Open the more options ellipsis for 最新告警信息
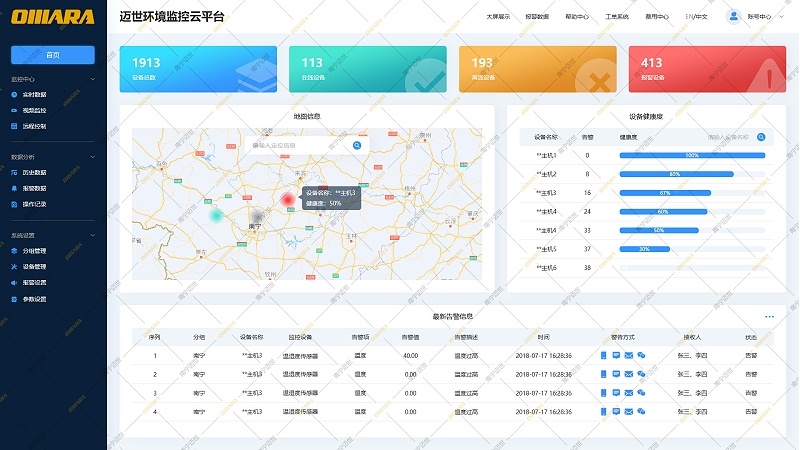Viewport: 800px width, 450px height. (x=769, y=317)
